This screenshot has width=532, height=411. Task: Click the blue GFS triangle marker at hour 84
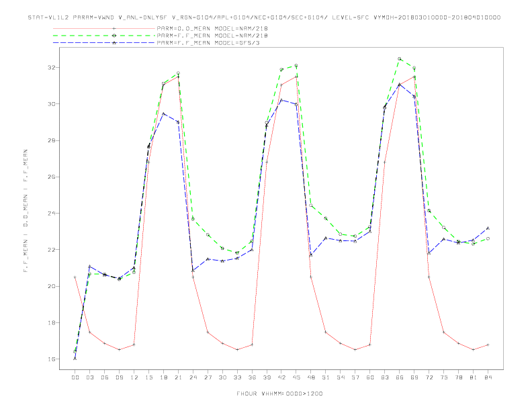pos(488,228)
